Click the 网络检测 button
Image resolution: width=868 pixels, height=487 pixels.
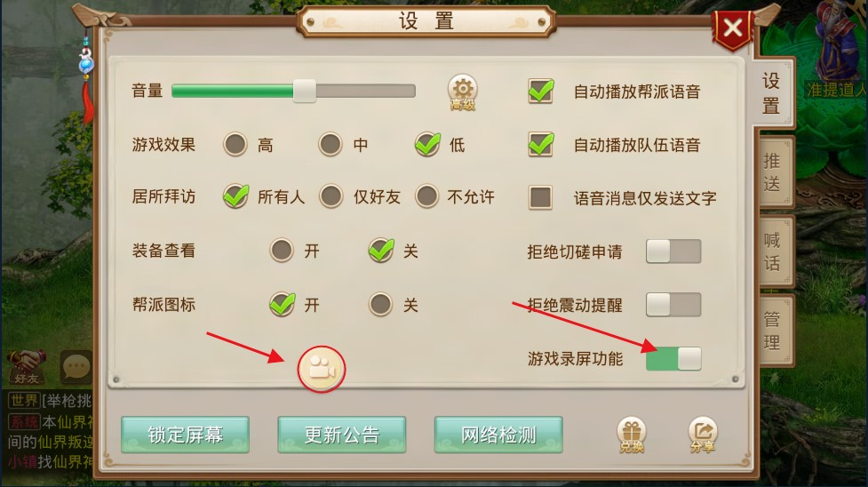pos(498,435)
